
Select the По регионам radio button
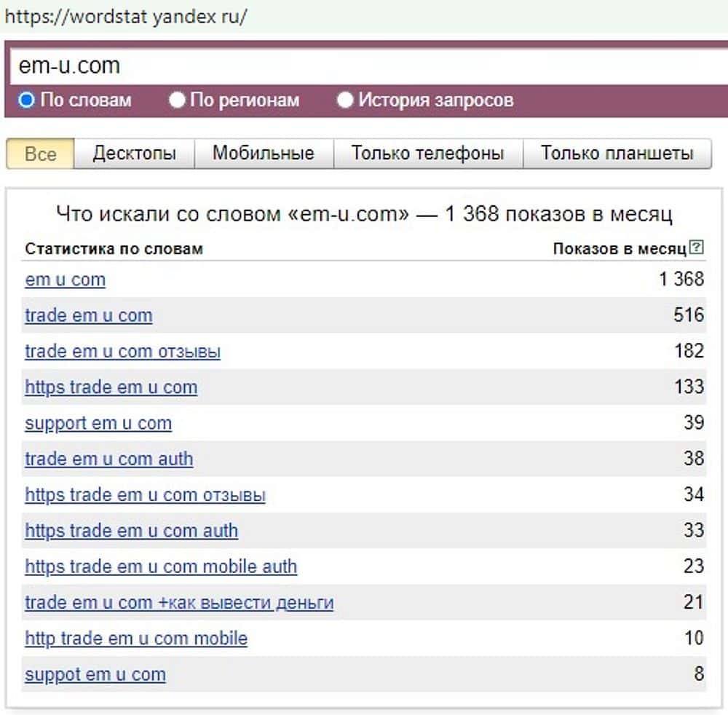[x=177, y=100]
